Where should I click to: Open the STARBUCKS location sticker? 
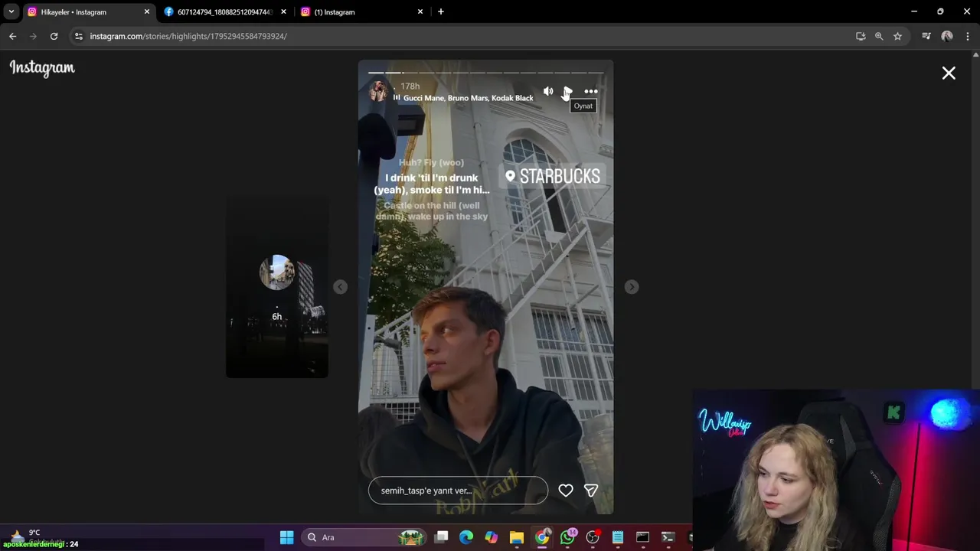553,176
